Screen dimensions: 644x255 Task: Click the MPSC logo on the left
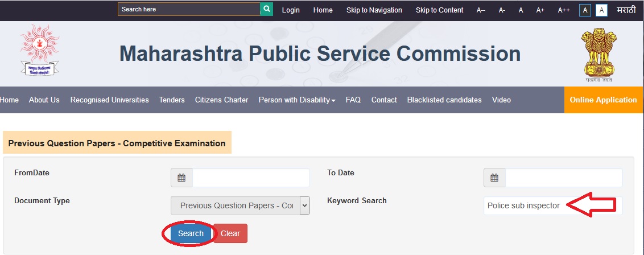coord(40,51)
